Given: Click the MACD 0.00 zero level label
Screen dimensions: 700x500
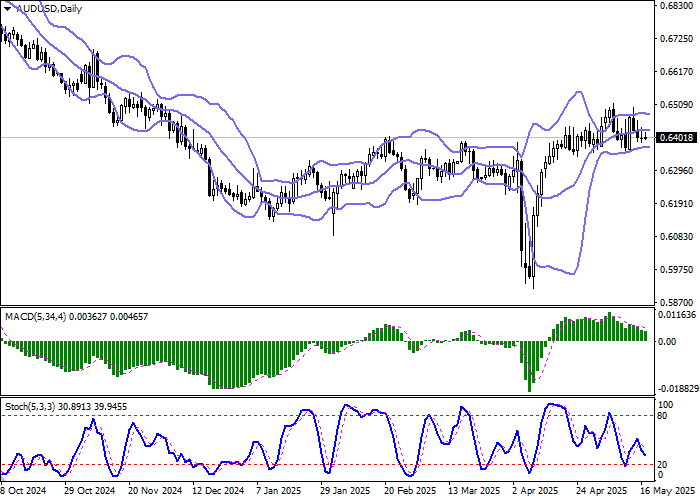Looking at the screenshot, I should coord(667,341).
